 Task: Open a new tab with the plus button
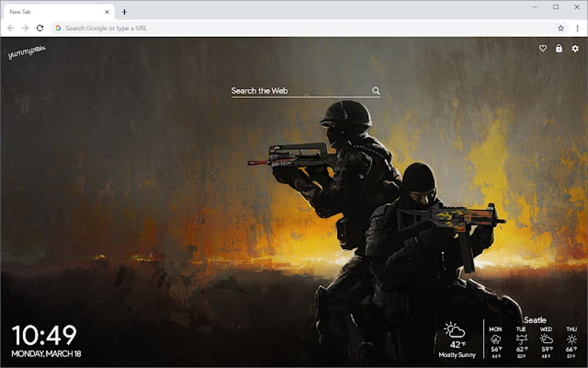coord(125,11)
